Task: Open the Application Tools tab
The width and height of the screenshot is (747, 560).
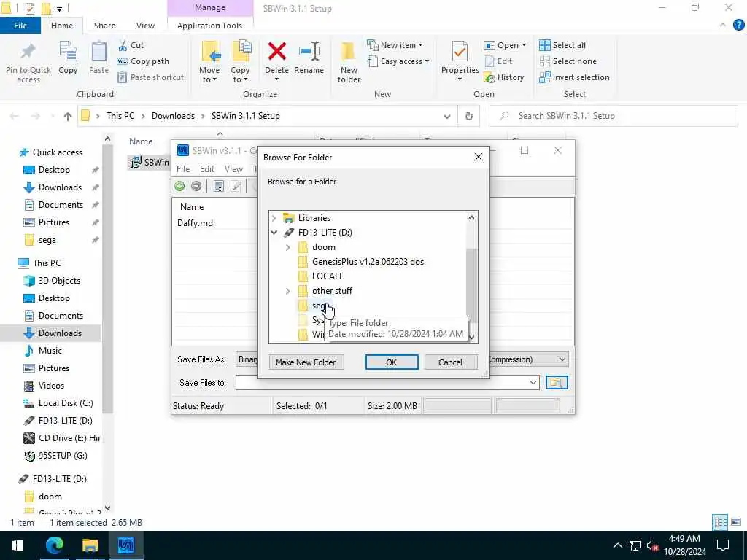Action: point(209,26)
